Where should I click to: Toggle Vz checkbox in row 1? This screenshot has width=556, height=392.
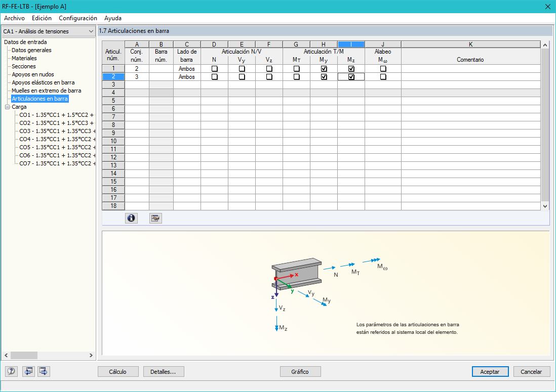[269, 69]
